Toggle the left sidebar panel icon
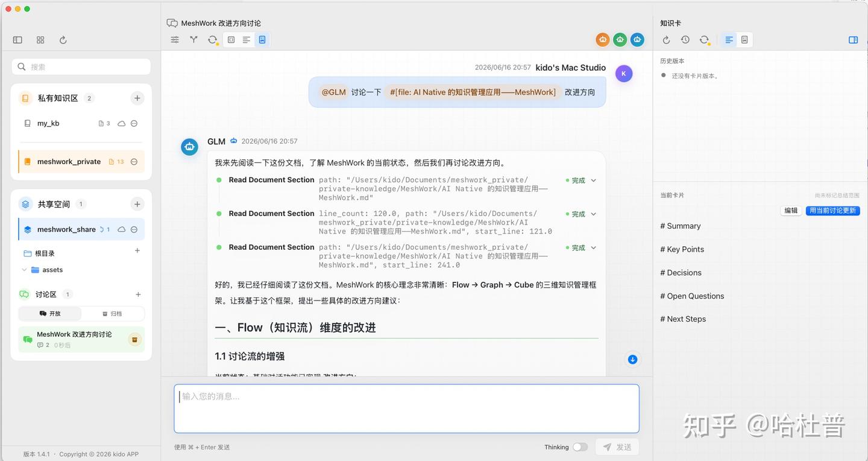 click(17, 40)
